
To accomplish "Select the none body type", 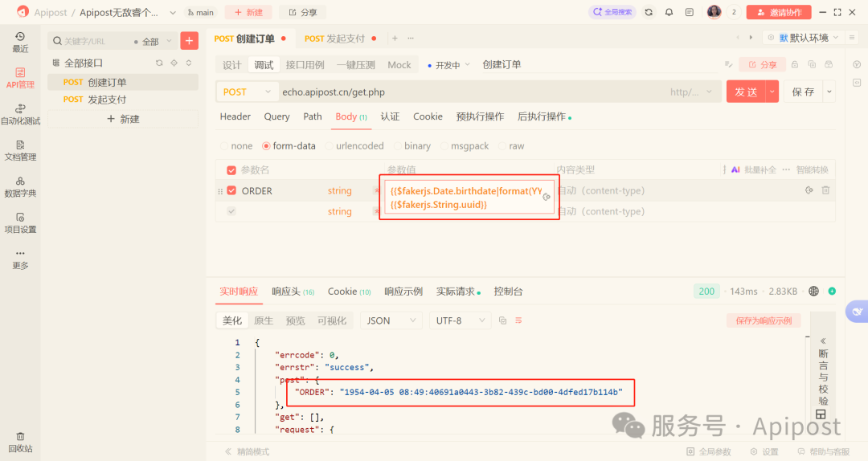I will [x=236, y=146].
